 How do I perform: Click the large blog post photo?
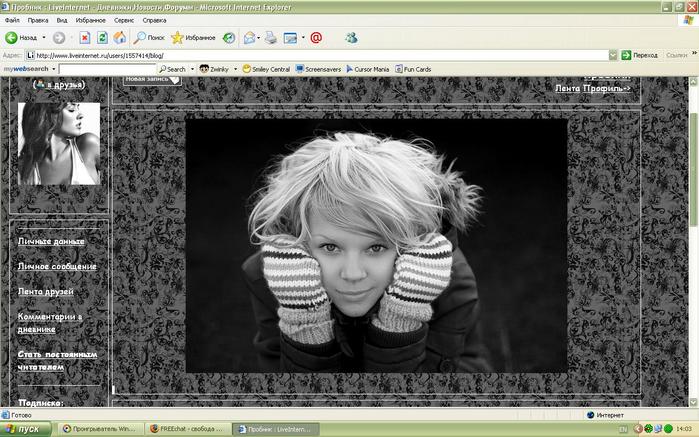point(376,245)
